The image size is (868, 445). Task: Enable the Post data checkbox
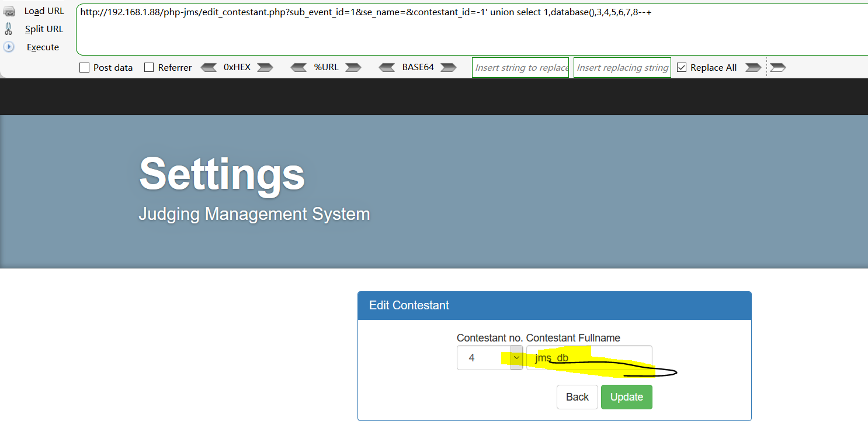84,67
